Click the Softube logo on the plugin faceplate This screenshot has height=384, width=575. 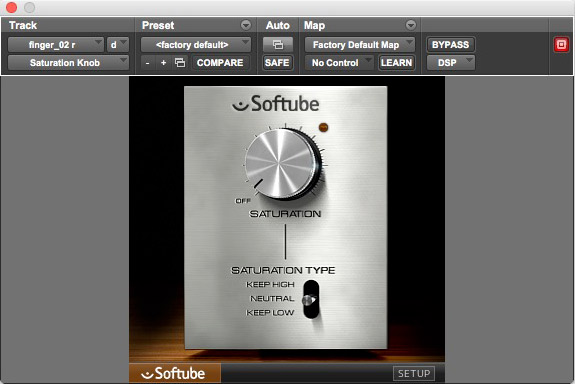[275, 104]
